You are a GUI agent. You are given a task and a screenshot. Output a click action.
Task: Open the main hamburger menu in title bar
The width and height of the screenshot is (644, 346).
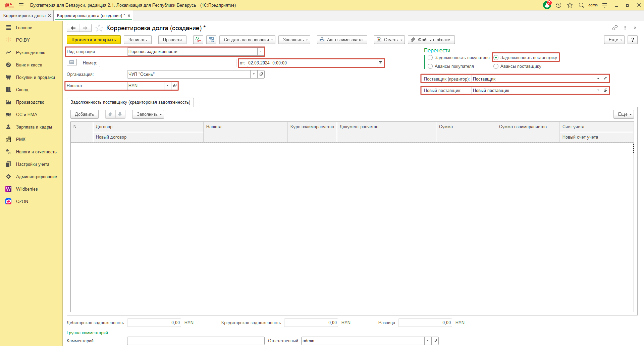pos(21,5)
